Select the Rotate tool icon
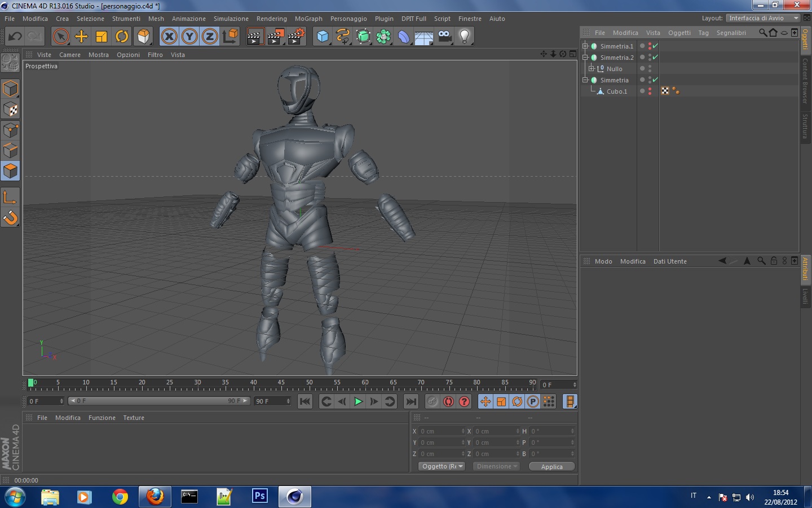812x508 pixels. [122, 37]
